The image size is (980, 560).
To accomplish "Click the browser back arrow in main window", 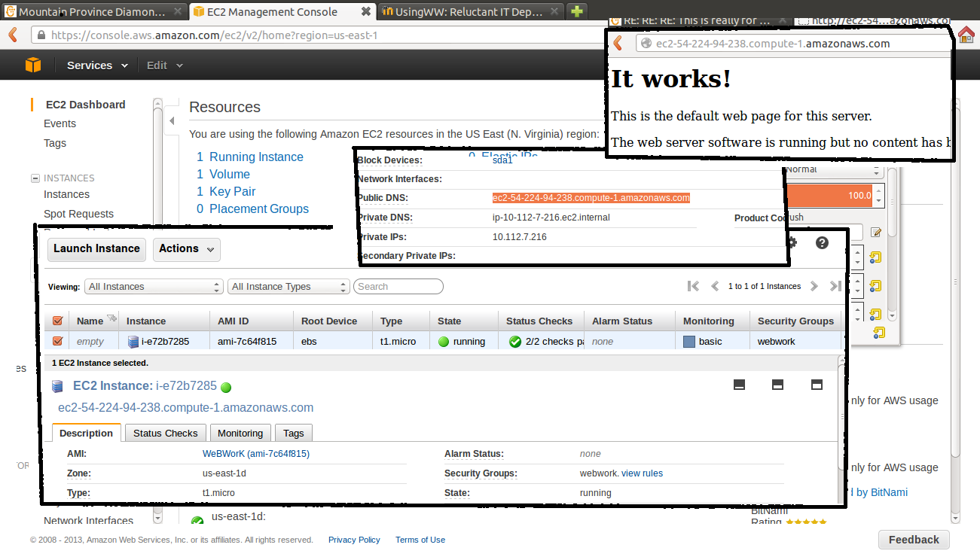I will point(13,35).
